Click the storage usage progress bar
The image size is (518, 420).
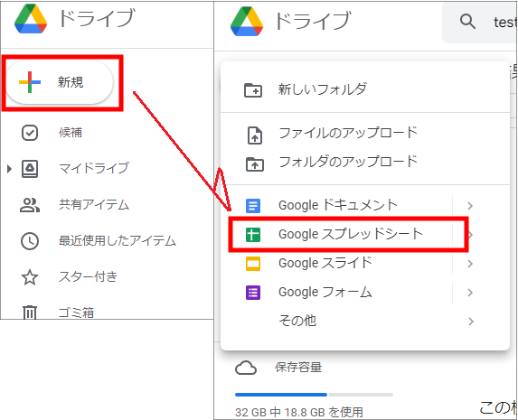(314, 395)
